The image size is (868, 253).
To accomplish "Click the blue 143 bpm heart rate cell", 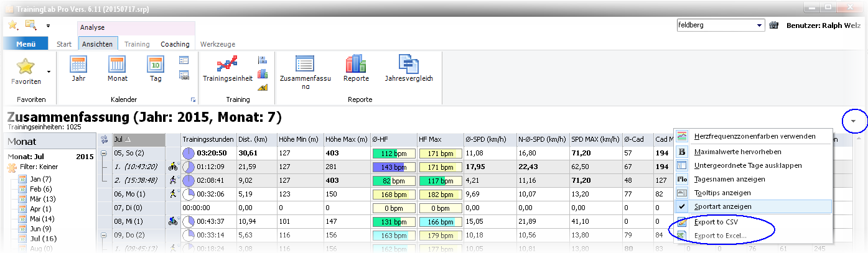I will [x=393, y=167].
